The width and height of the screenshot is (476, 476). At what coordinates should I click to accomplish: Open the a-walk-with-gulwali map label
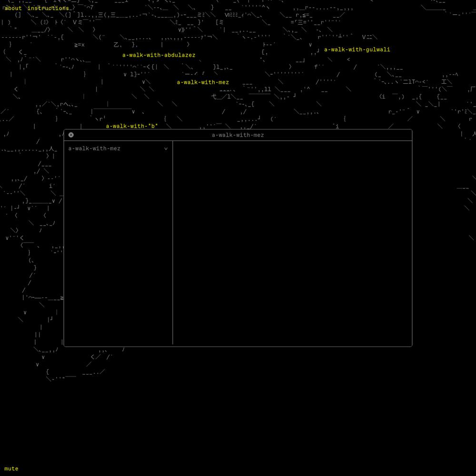coord(357,50)
